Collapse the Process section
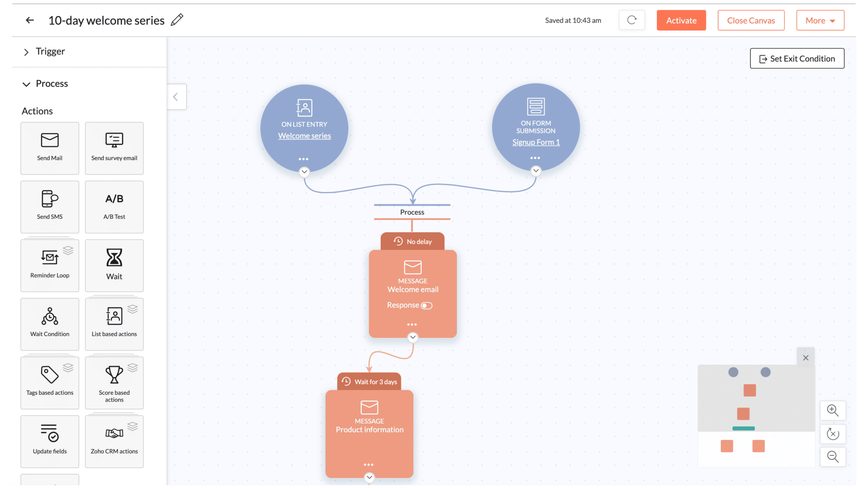The width and height of the screenshot is (868, 488). [45, 84]
